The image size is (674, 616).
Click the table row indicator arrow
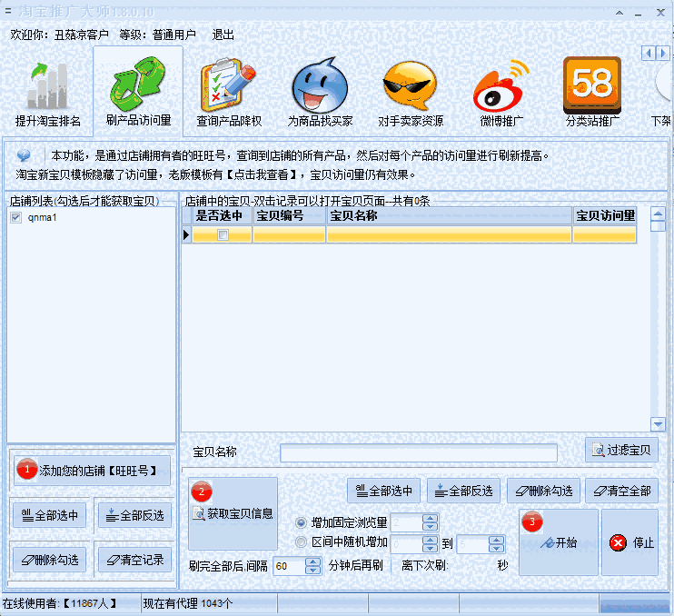(x=186, y=234)
